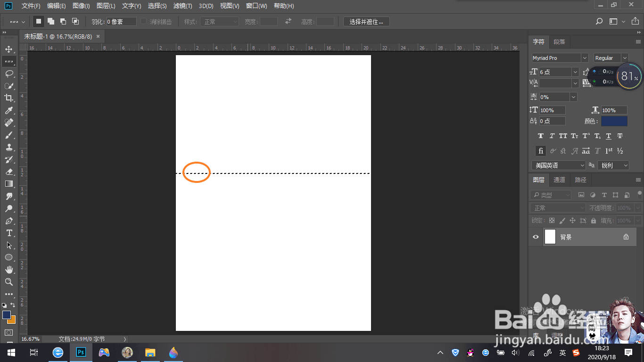Choose the New Selection mode
This screenshot has width=644, height=362.
pyautogui.click(x=39, y=21)
